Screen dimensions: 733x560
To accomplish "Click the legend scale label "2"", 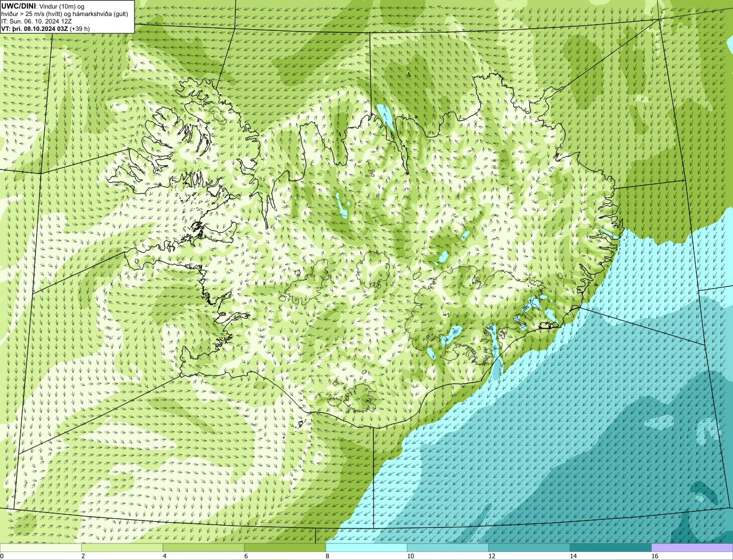I will (x=83, y=556).
